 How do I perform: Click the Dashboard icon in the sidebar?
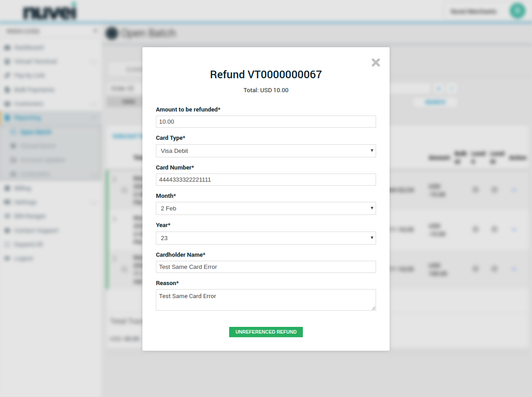pyautogui.click(x=7, y=48)
